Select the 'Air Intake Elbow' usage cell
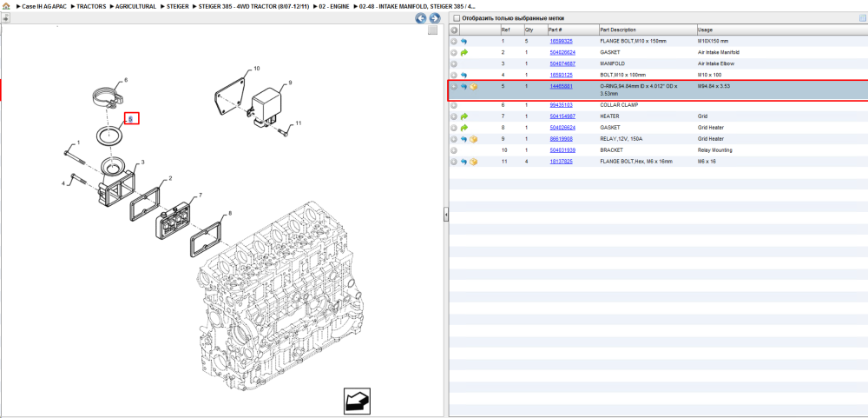The height and width of the screenshot is (418, 868). [x=716, y=63]
